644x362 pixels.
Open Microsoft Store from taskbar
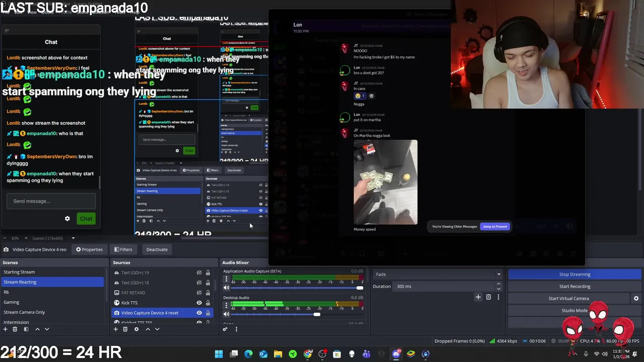pos(337,354)
